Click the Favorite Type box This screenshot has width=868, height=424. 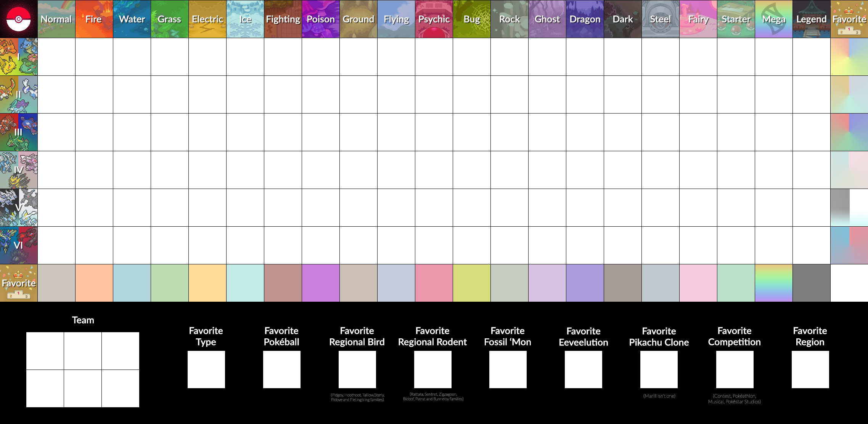[206, 370]
